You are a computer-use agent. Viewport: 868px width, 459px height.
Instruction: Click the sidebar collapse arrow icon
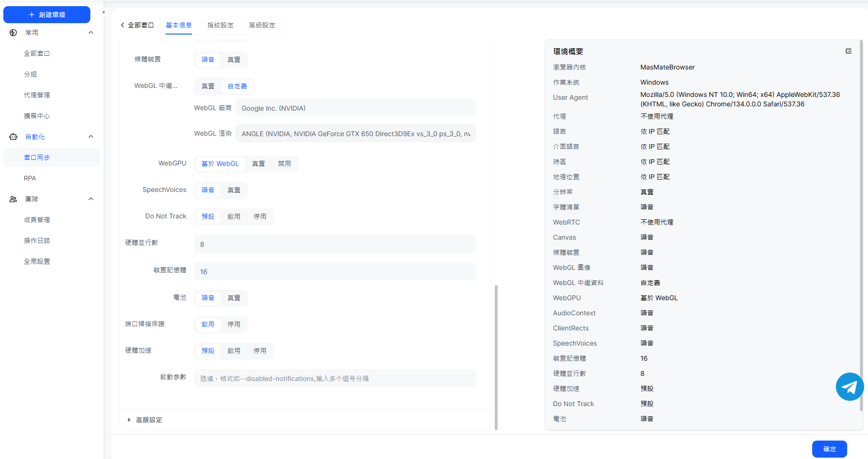pyautogui.click(x=104, y=12)
